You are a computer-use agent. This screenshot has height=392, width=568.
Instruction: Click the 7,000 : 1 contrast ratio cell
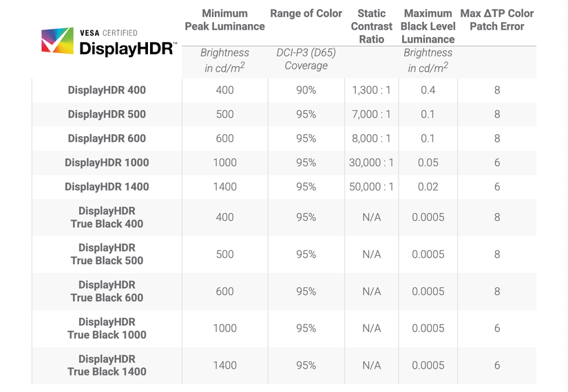pos(372,114)
